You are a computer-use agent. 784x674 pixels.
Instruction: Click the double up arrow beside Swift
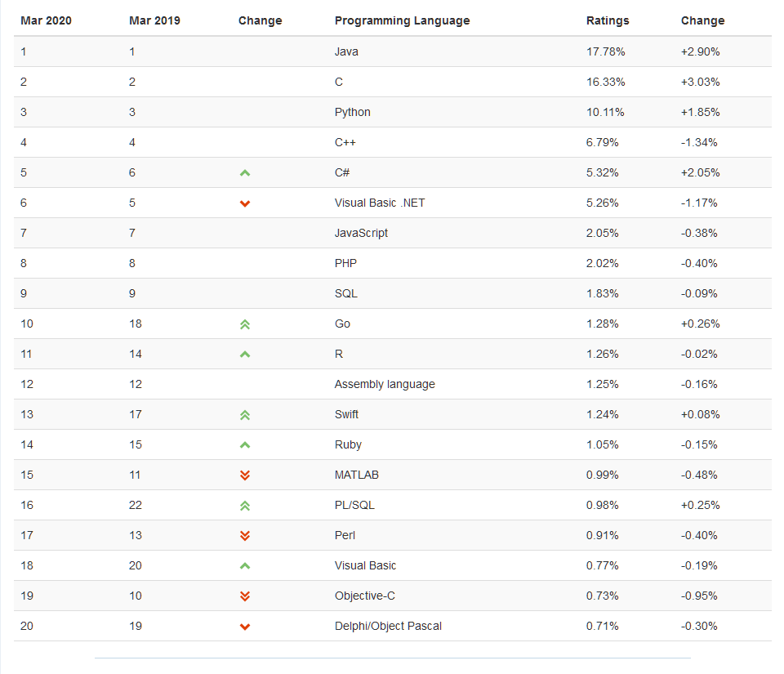[x=244, y=415]
